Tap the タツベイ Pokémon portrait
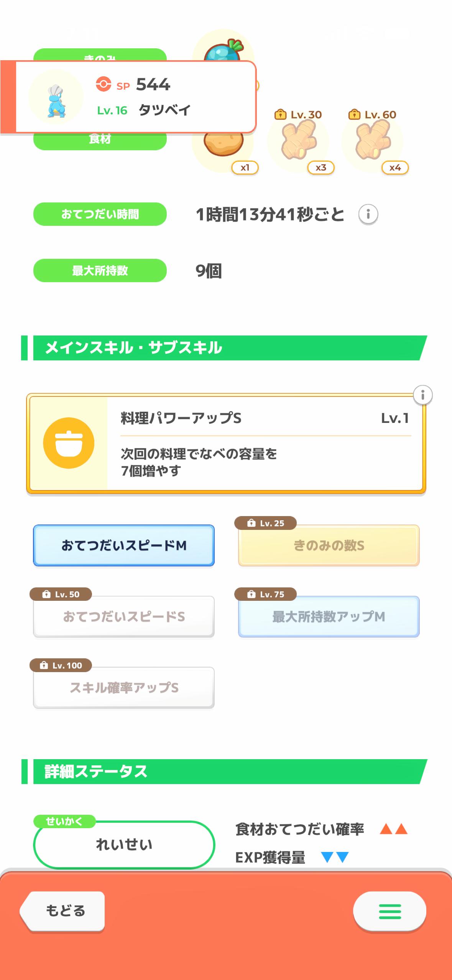The image size is (452, 980). (x=56, y=97)
